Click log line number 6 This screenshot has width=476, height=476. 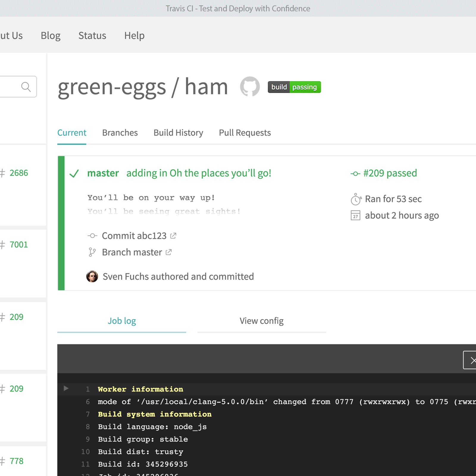pyautogui.click(x=88, y=402)
